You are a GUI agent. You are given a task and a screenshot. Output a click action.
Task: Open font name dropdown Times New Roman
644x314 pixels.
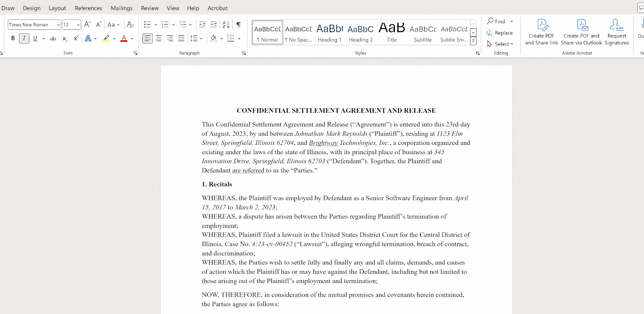(x=58, y=25)
